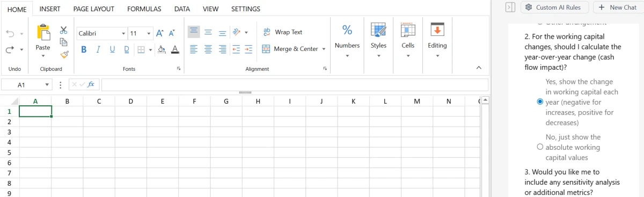Screen dimensions: 644x197
Task: Switch to the INSERT tab
Action: click(x=50, y=9)
